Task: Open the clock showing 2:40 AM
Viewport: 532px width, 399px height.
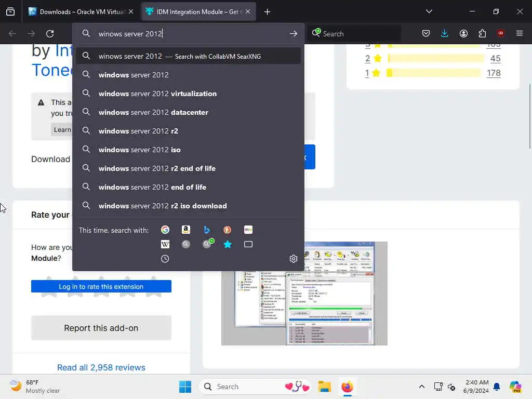Action: pyautogui.click(x=477, y=387)
